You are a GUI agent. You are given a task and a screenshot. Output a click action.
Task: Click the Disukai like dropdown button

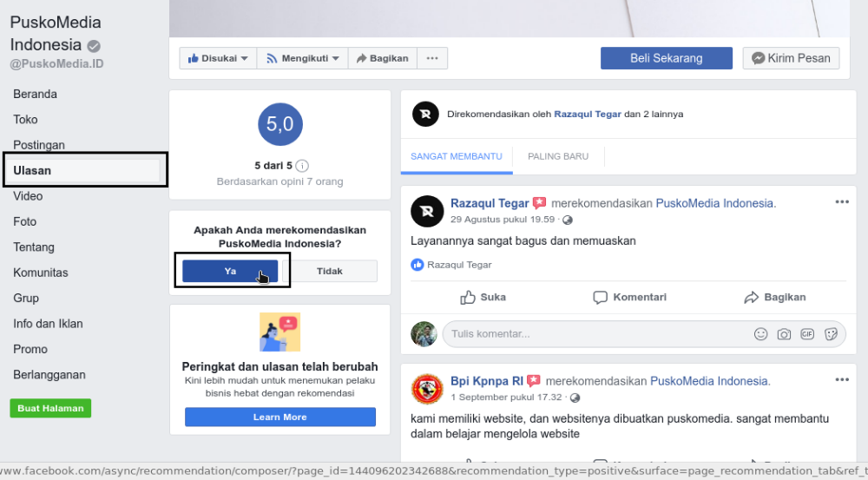point(218,58)
